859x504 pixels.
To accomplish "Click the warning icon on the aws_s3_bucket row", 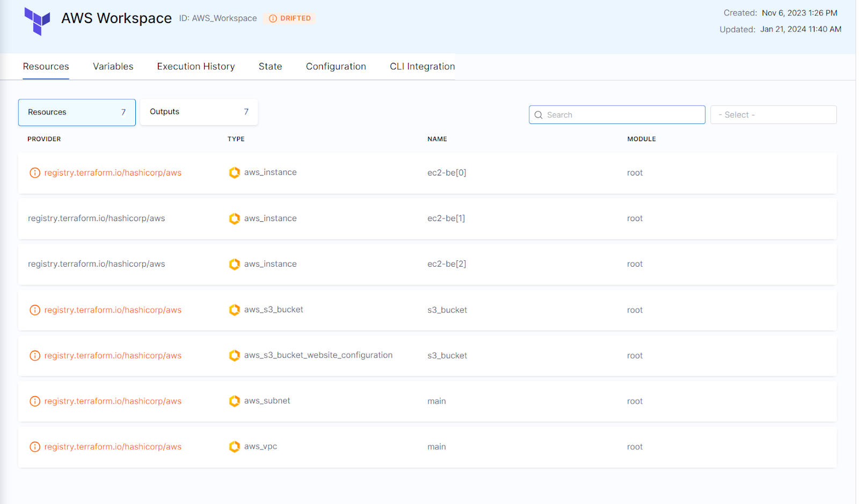I will 35,310.
